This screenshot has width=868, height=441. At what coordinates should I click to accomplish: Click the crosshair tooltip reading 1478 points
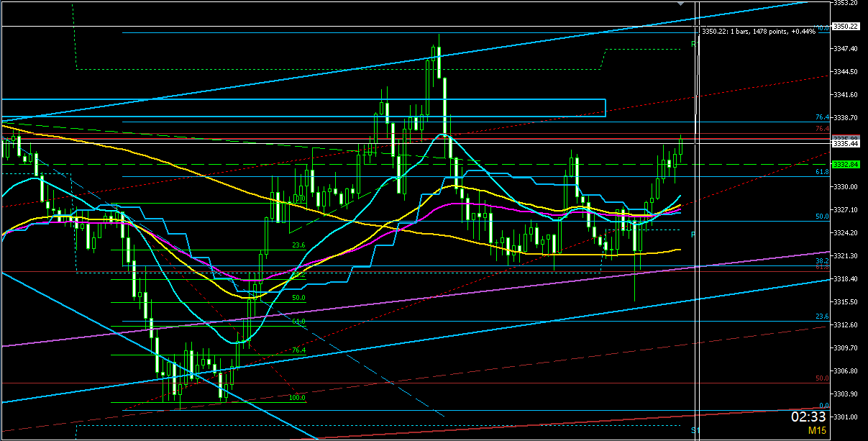point(759,32)
